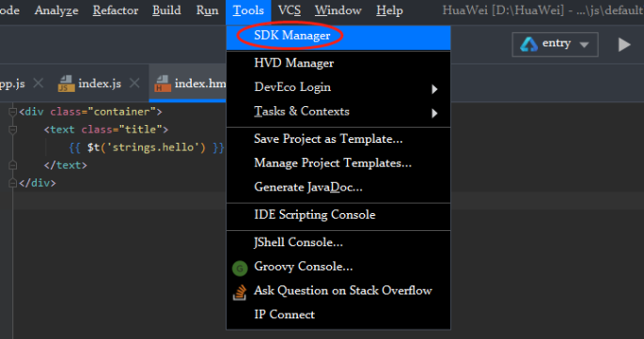Expand DevEco Login submenu
Viewport: 644px width, 339px height.
[338, 87]
